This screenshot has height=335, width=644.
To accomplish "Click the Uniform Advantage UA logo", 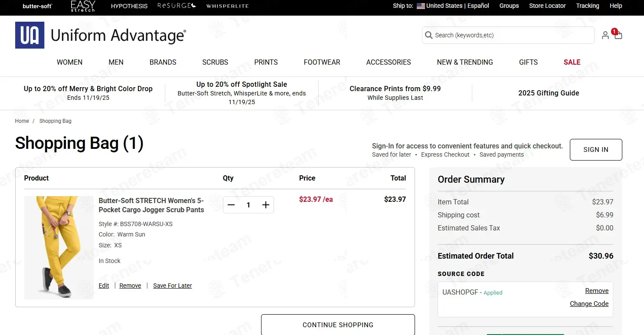I will pyautogui.click(x=29, y=35).
